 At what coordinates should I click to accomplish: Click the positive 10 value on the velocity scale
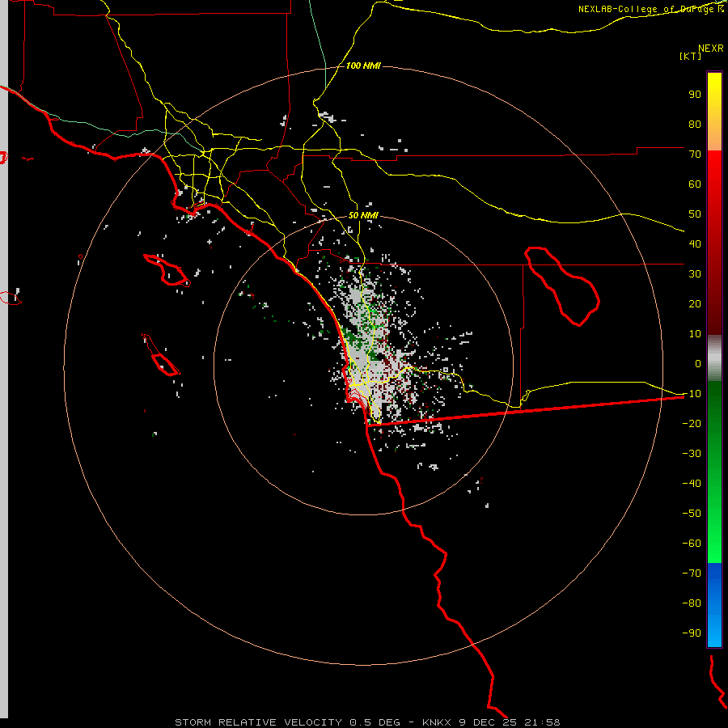pyautogui.click(x=695, y=334)
